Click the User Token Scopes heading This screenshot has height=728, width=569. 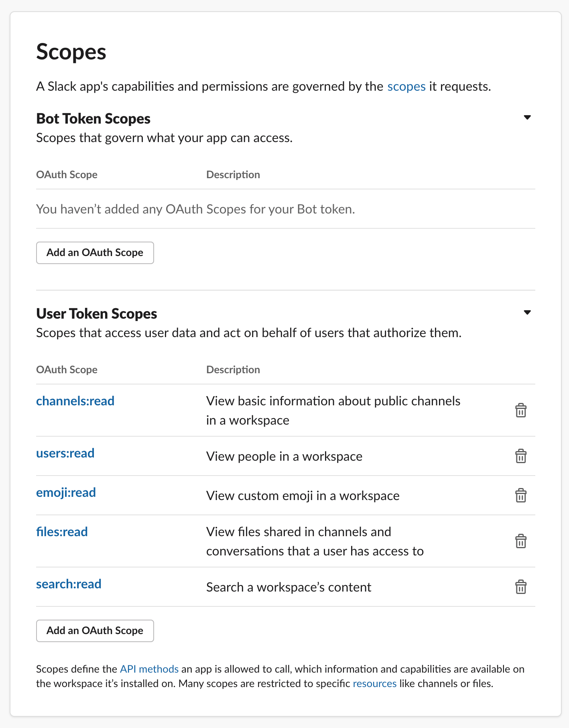tap(97, 314)
